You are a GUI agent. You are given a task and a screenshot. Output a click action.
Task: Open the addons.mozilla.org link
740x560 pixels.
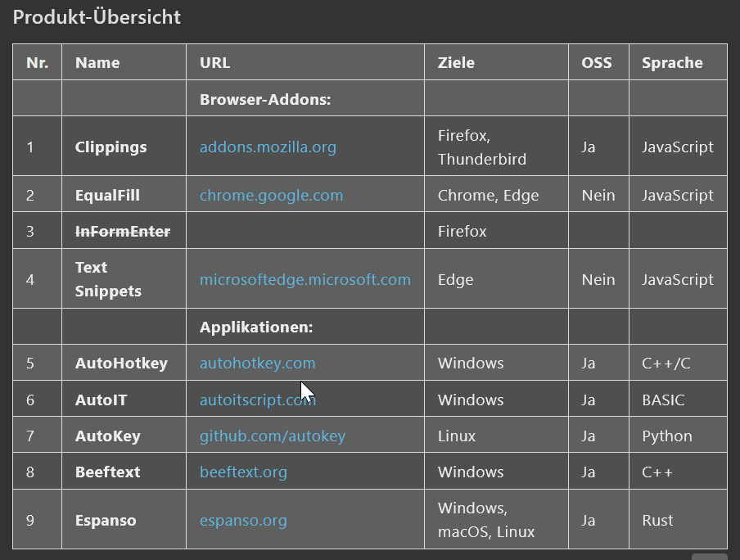pyautogui.click(x=268, y=147)
